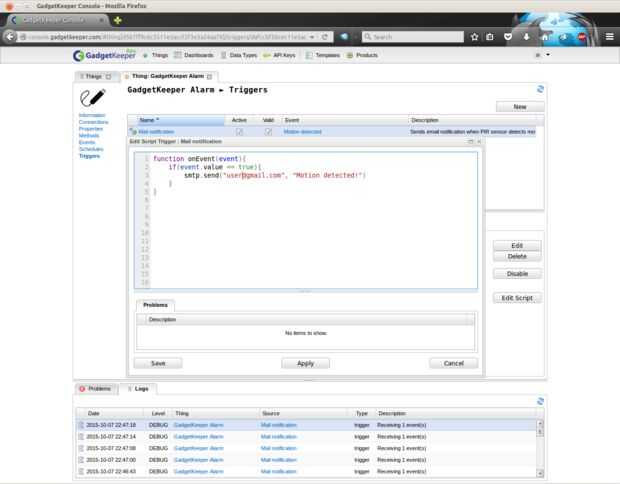620x484 pixels.
Task: Go to the Firefox home icon
Action: click(545, 37)
